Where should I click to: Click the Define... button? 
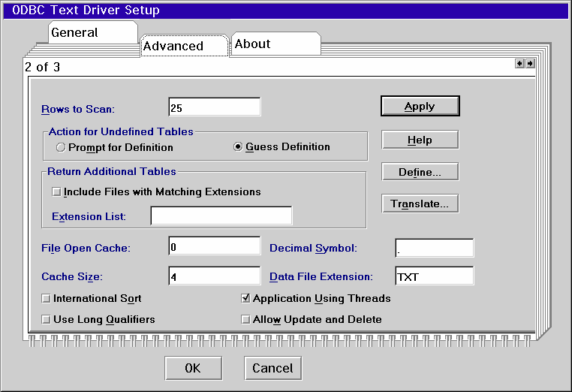coord(420,172)
